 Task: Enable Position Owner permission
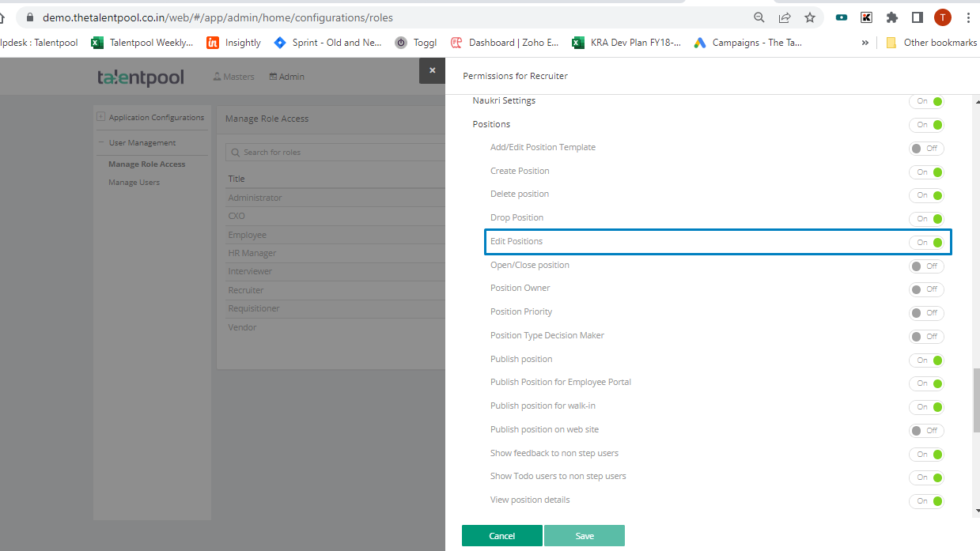pyautogui.click(x=926, y=289)
